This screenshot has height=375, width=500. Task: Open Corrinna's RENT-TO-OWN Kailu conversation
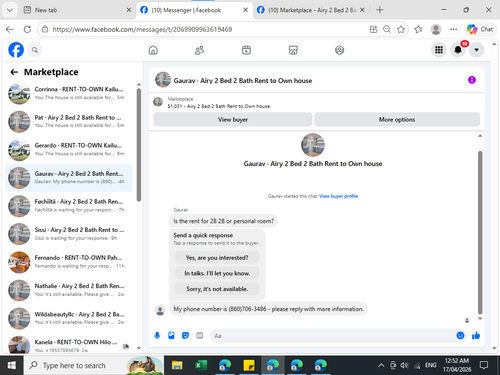[68, 93]
